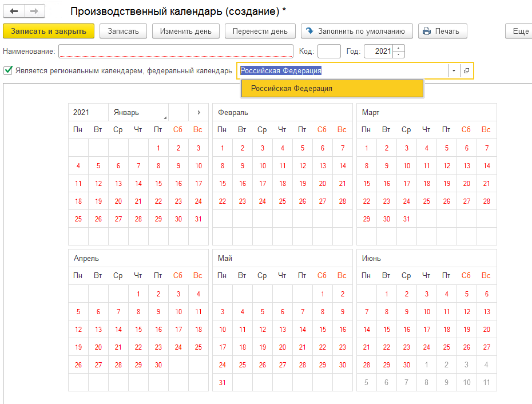Click 'Изменить день' button

coord(186,31)
